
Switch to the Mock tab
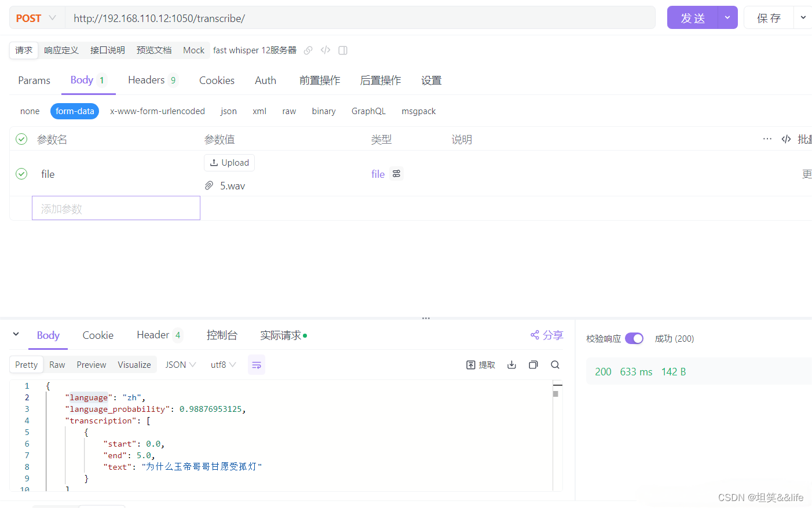[x=193, y=50]
